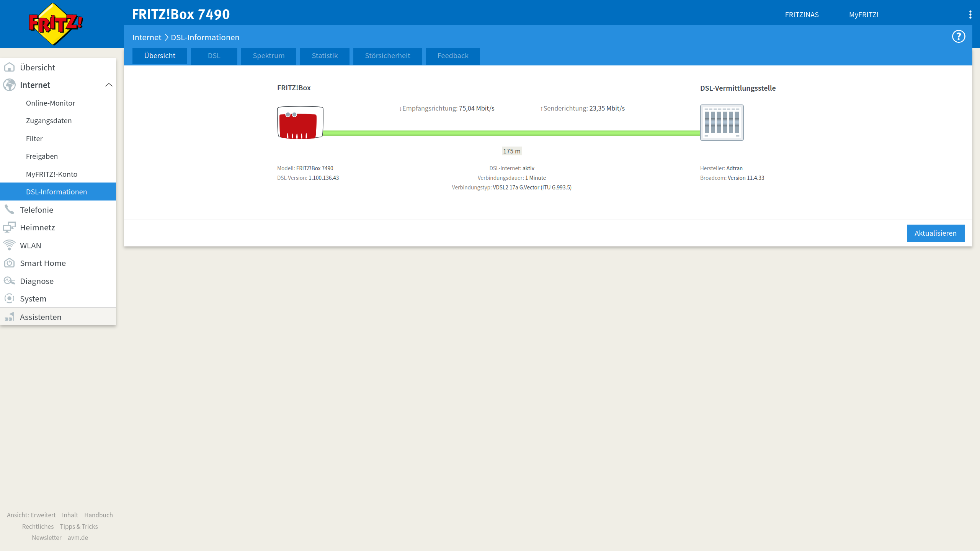980x551 pixels.
Task: Open the Statistik tab
Action: tap(325, 56)
